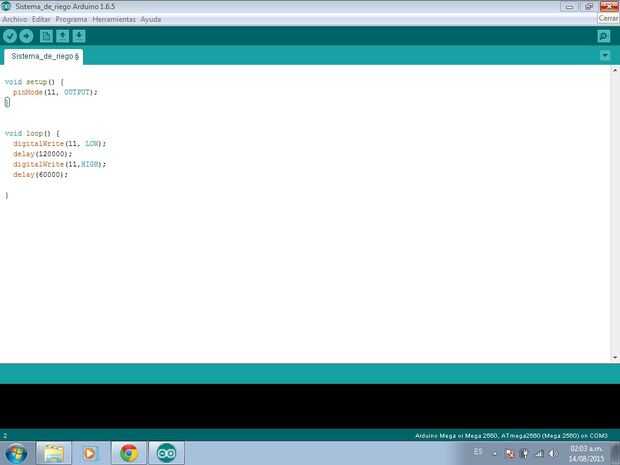The image size is (620, 465).
Task: Click the ES language indicator in tray
Action: pos(478,452)
